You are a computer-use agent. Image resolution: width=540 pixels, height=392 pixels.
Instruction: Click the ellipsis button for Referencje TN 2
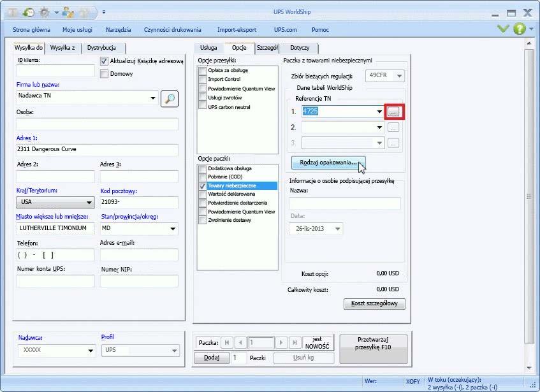[393, 127]
